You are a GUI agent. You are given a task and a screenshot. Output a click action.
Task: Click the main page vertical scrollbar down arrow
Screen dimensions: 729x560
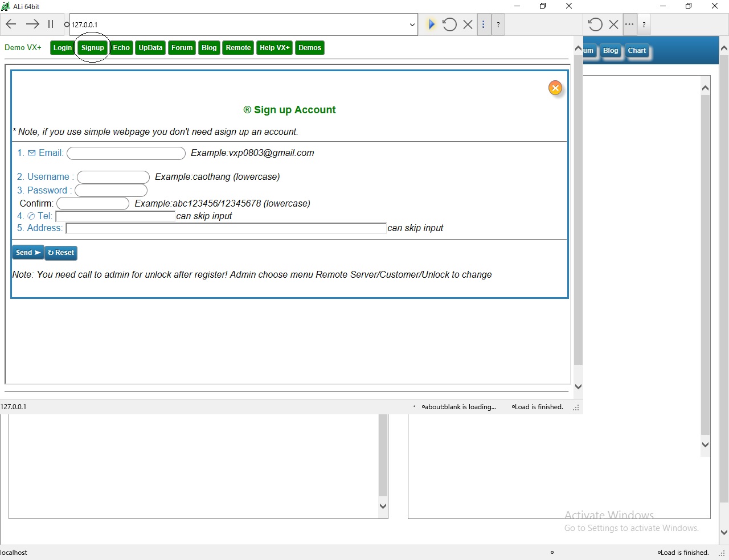click(x=578, y=387)
